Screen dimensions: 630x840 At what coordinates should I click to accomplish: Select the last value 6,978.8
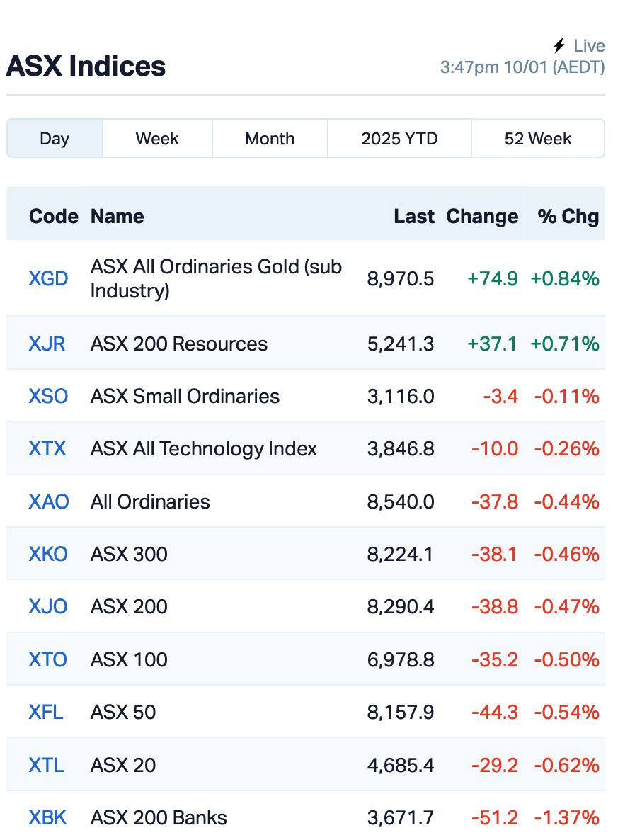401,659
